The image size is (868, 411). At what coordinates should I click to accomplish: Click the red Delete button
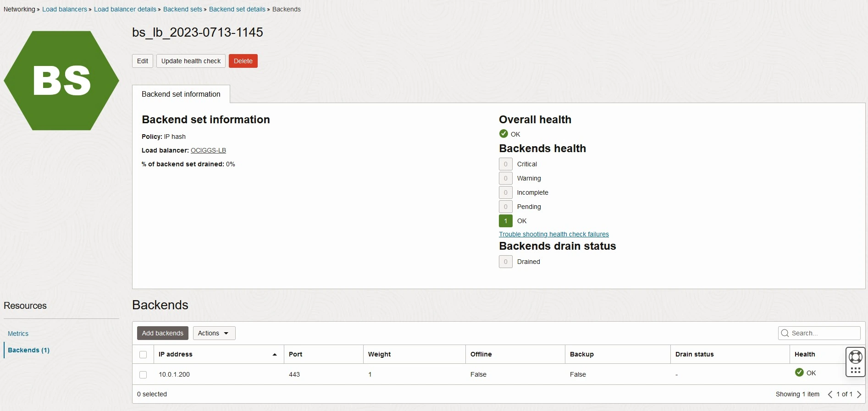[243, 61]
